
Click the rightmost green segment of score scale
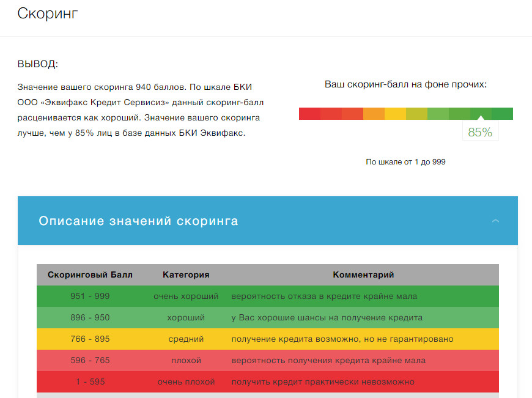(502, 114)
